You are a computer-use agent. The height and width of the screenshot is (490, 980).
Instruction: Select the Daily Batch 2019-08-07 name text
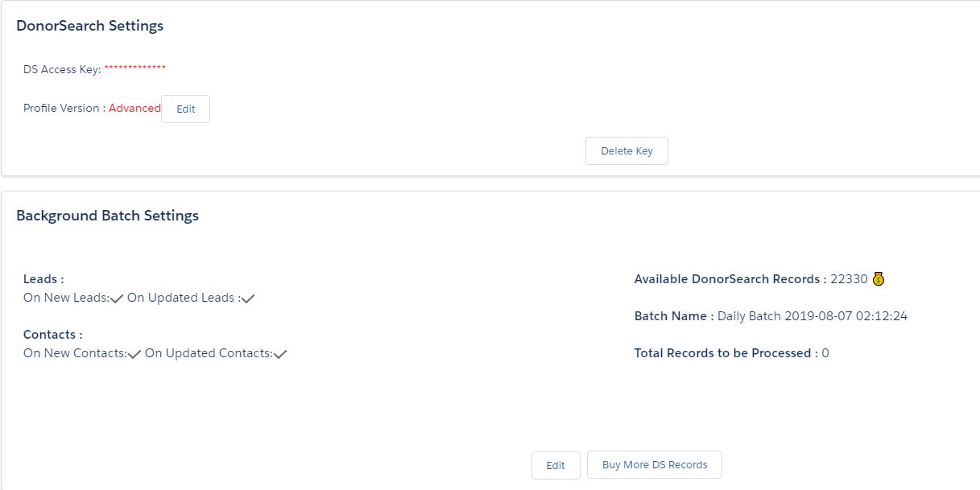(813, 316)
